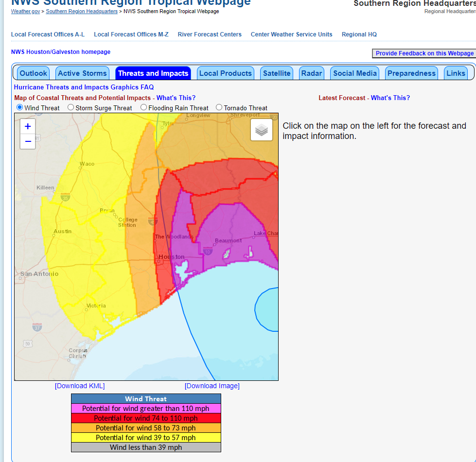Expand Local Forecast Offices A-L menu

(x=48, y=34)
